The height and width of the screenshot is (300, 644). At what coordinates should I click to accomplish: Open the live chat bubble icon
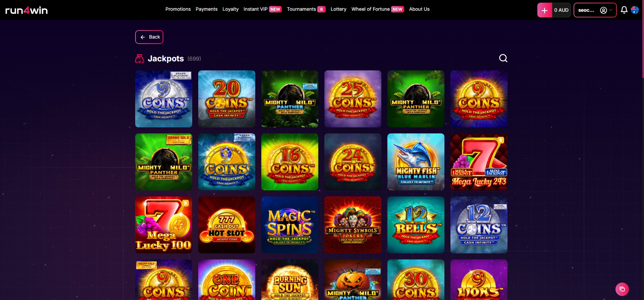click(622, 289)
